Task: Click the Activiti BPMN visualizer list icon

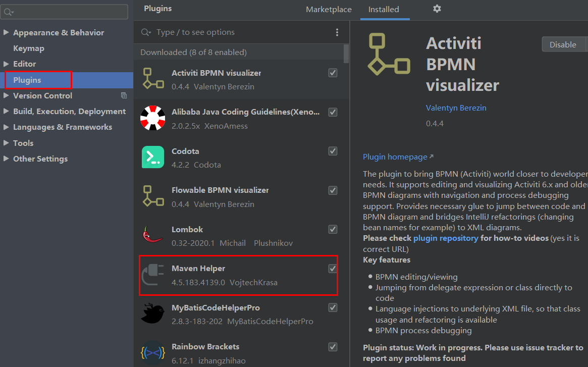Action: coord(153,79)
